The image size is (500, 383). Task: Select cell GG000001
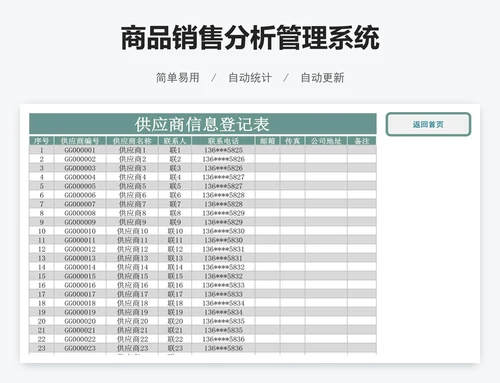click(x=80, y=150)
